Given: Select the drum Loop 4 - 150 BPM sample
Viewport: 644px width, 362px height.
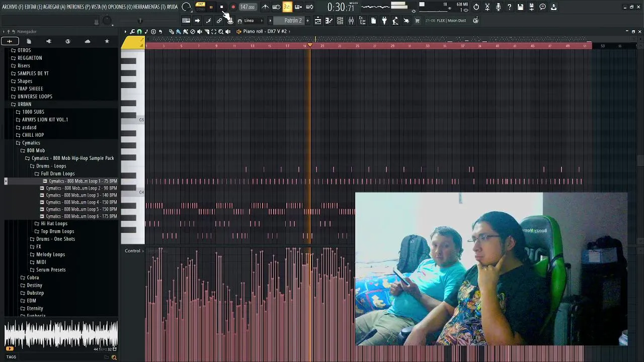Looking at the screenshot, I should 78,202.
